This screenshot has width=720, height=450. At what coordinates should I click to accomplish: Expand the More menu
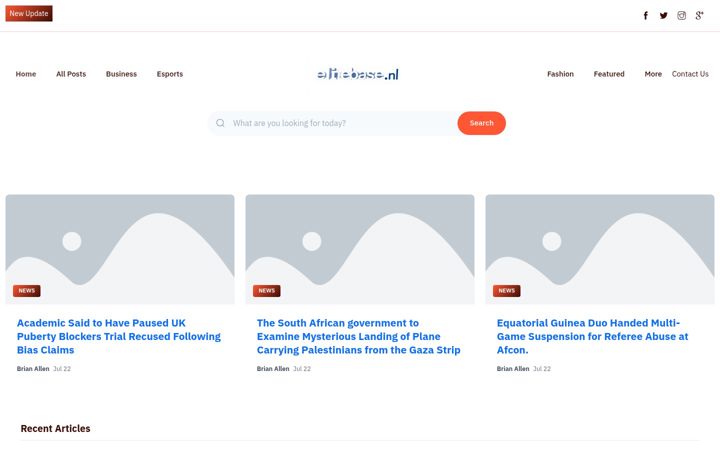coord(653,74)
